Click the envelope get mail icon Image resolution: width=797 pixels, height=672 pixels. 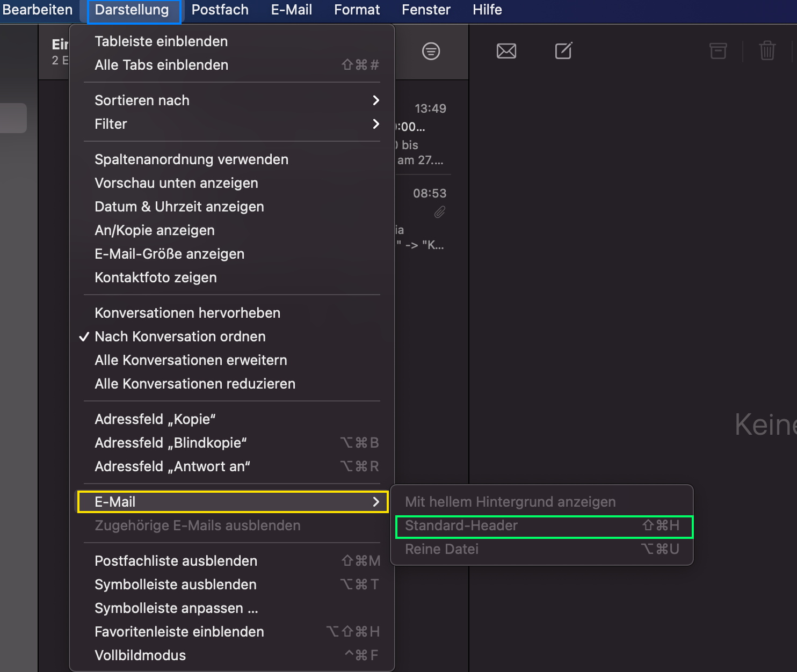point(506,52)
